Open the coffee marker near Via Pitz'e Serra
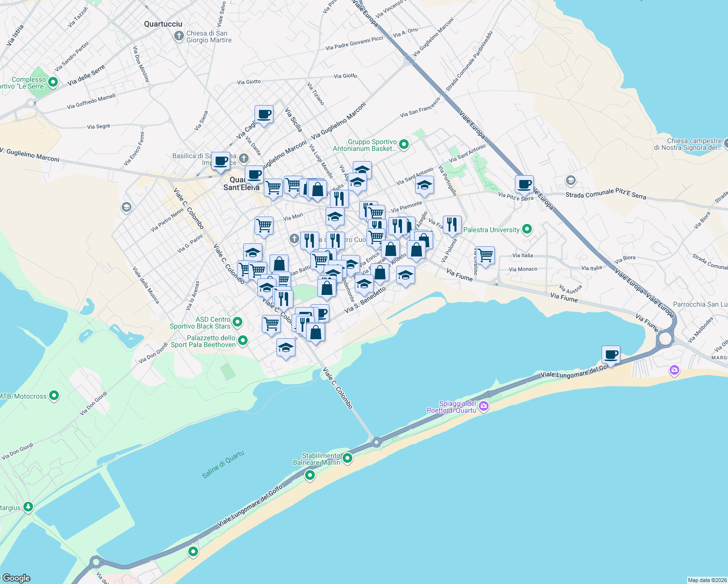This screenshot has height=584, width=728. (523, 184)
